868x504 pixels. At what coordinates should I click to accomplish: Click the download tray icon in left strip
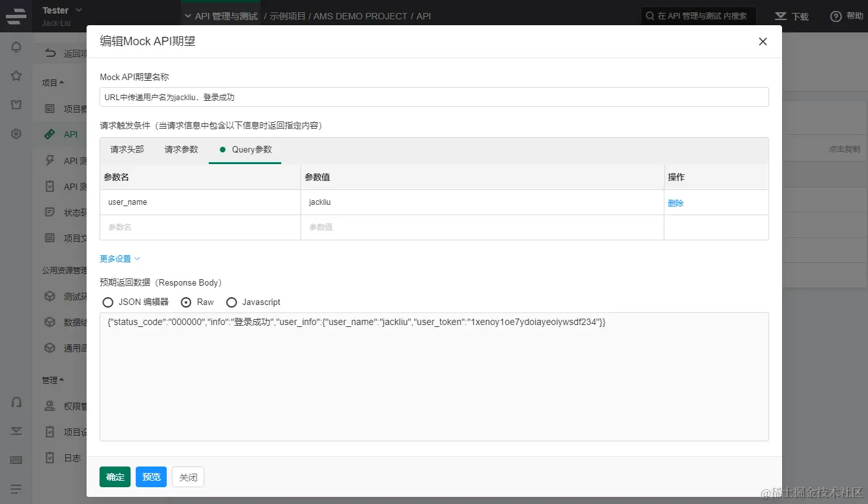point(16,431)
